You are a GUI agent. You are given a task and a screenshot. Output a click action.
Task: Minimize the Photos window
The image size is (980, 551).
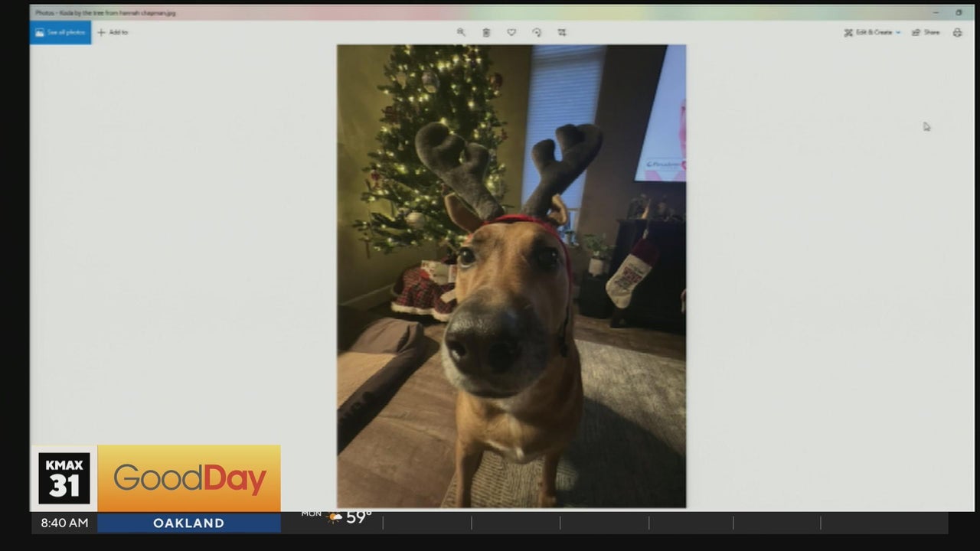point(936,12)
